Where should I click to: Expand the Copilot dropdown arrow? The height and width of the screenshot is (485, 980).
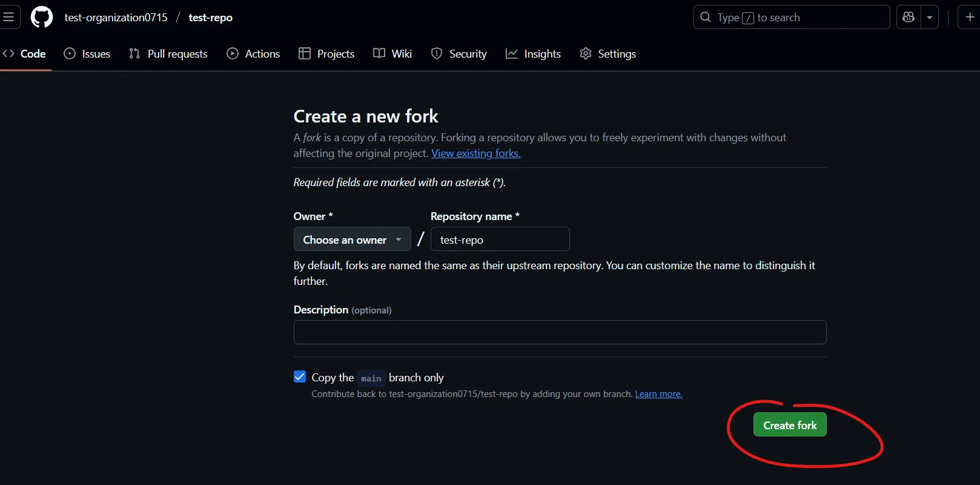(x=930, y=17)
